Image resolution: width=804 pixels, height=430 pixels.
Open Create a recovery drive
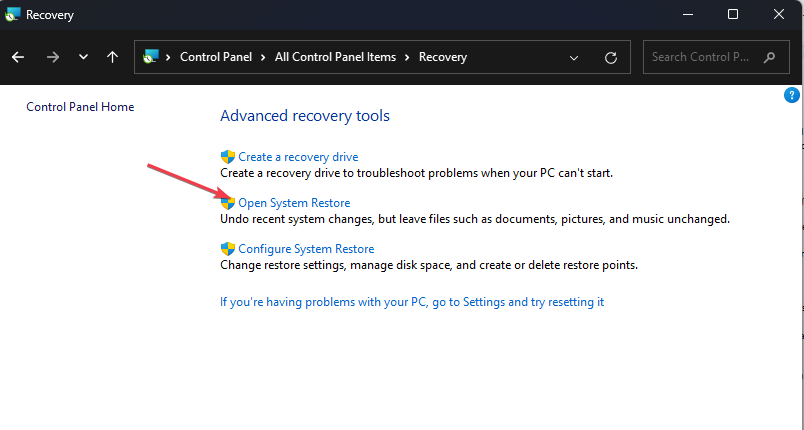[298, 157]
